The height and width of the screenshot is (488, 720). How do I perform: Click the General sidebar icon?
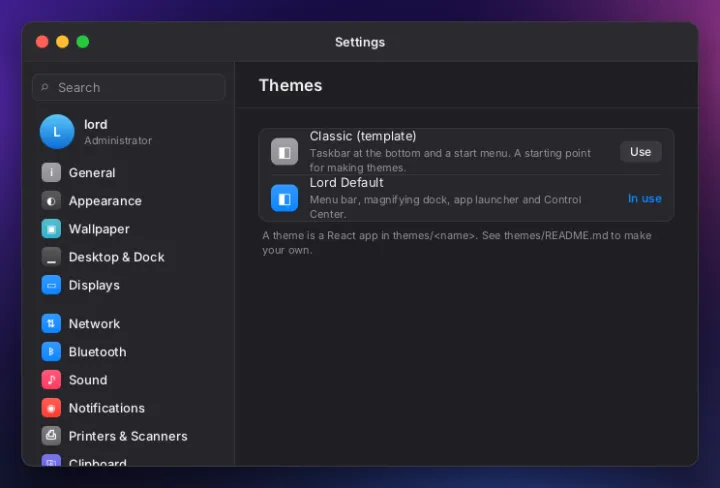[51, 173]
